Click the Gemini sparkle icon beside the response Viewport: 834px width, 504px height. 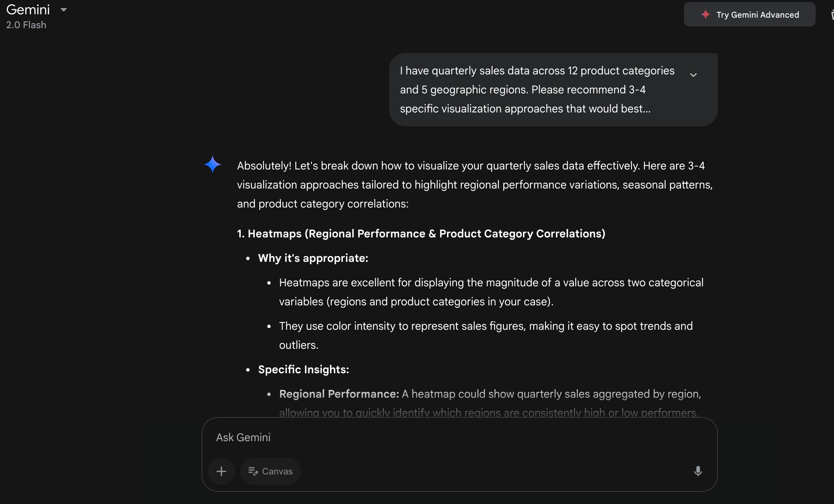point(213,164)
